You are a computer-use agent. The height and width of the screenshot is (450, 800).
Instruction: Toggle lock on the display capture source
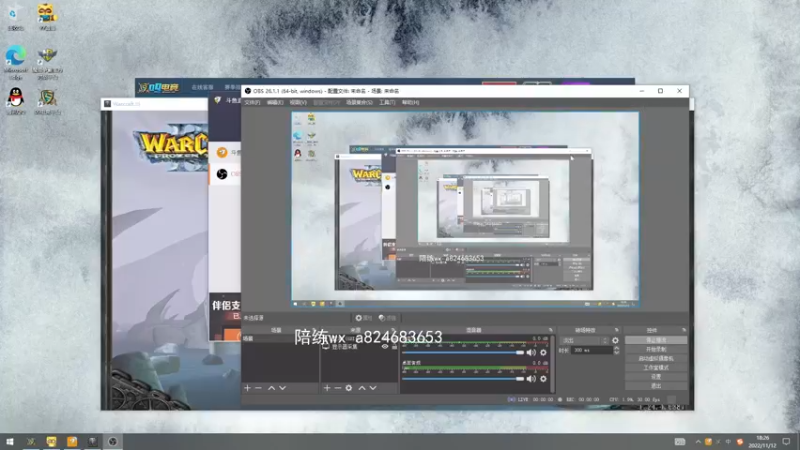[394, 347]
